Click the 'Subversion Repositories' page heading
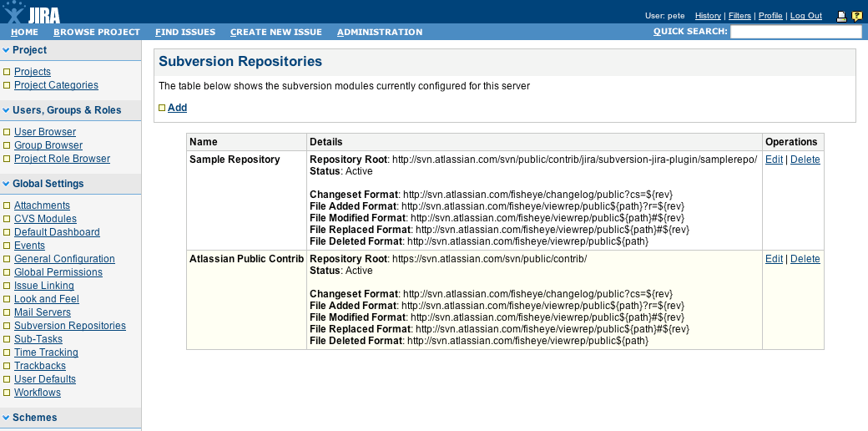The width and height of the screenshot is (868, 431). point(240,62)
